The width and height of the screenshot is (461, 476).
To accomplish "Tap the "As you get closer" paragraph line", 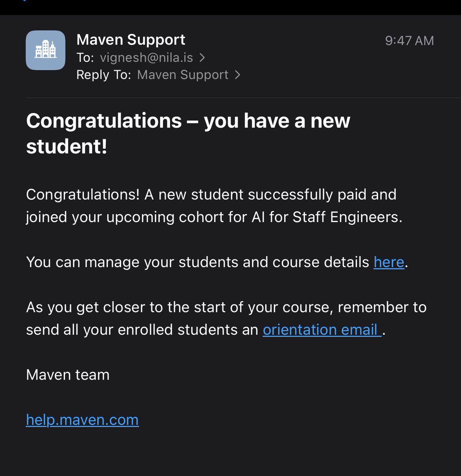I will (x=226, y=307).
